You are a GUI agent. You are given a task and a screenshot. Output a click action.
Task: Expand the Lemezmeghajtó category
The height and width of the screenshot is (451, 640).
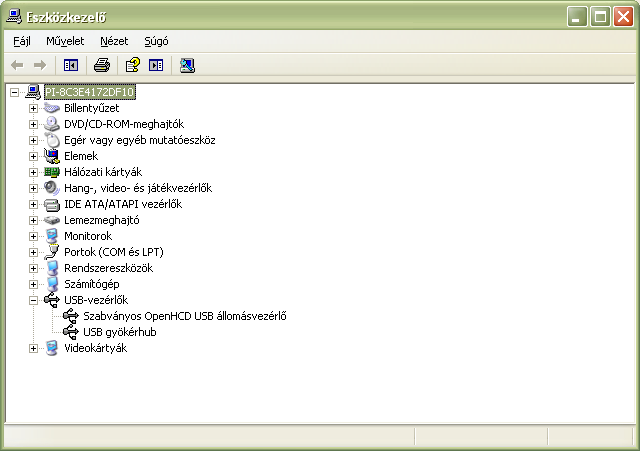(x=33, y=220)
